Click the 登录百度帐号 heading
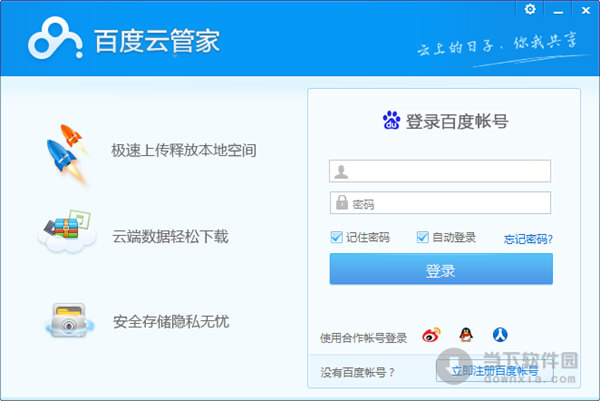 (457, 121)
